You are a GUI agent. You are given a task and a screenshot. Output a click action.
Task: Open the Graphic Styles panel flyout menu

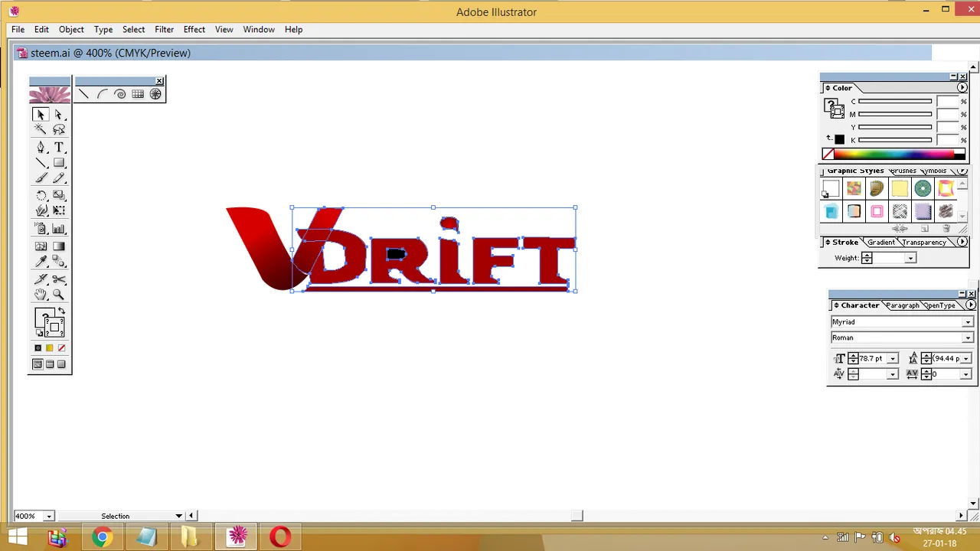[962, 171]
